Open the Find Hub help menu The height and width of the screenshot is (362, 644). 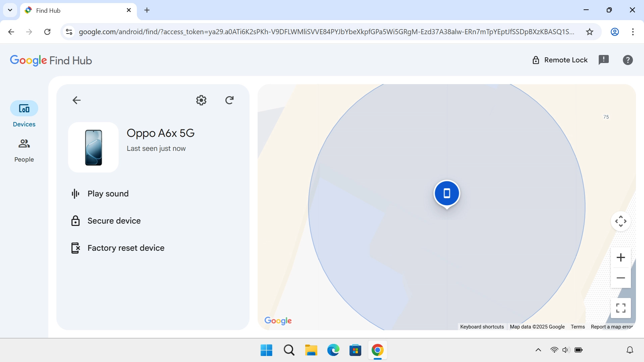point(628,60)
